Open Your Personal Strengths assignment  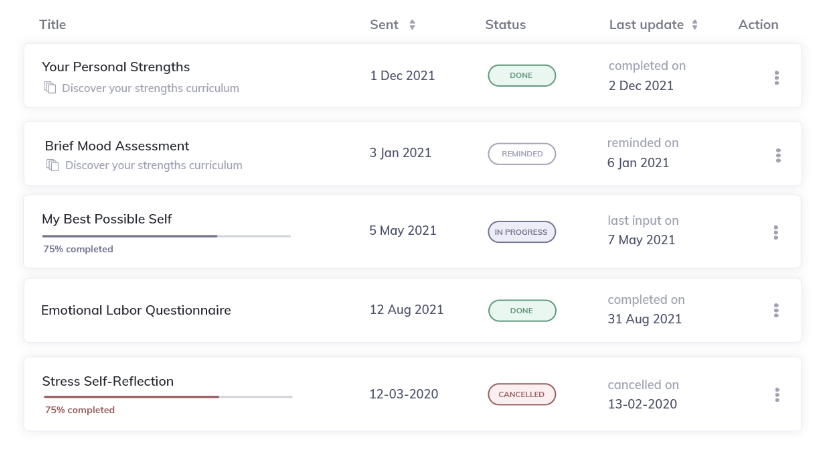[115, 67]
